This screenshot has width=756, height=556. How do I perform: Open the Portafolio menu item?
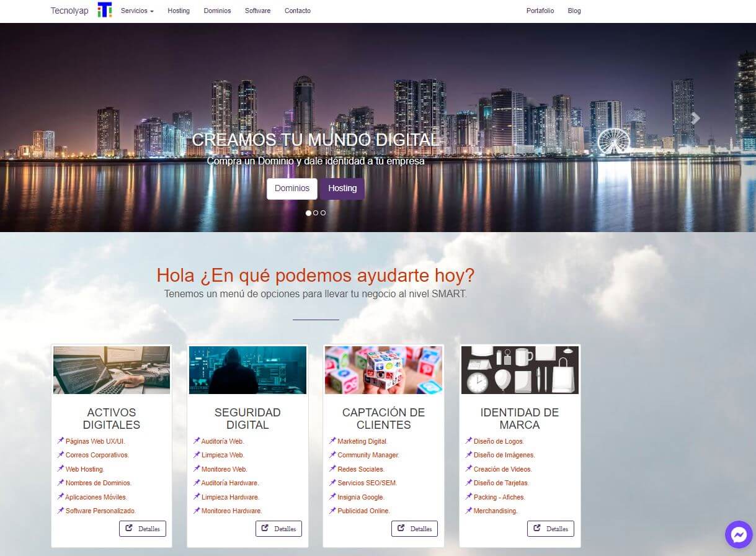[x=540, y=11]
